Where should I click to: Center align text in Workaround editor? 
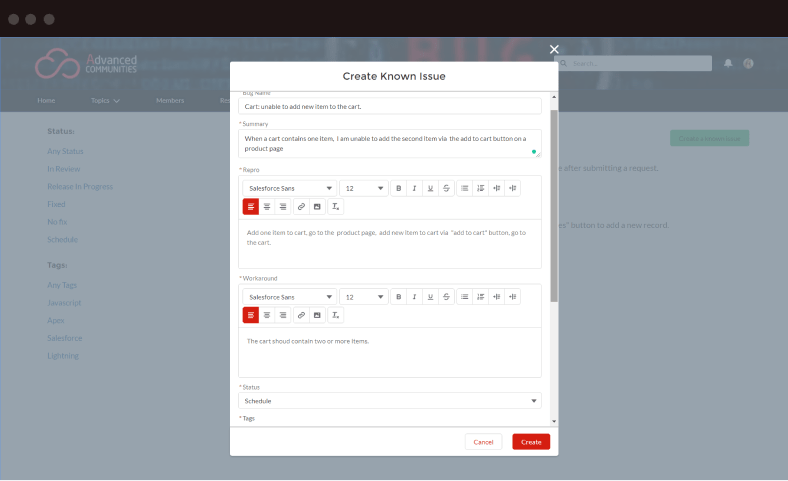(x=267, y=315)
